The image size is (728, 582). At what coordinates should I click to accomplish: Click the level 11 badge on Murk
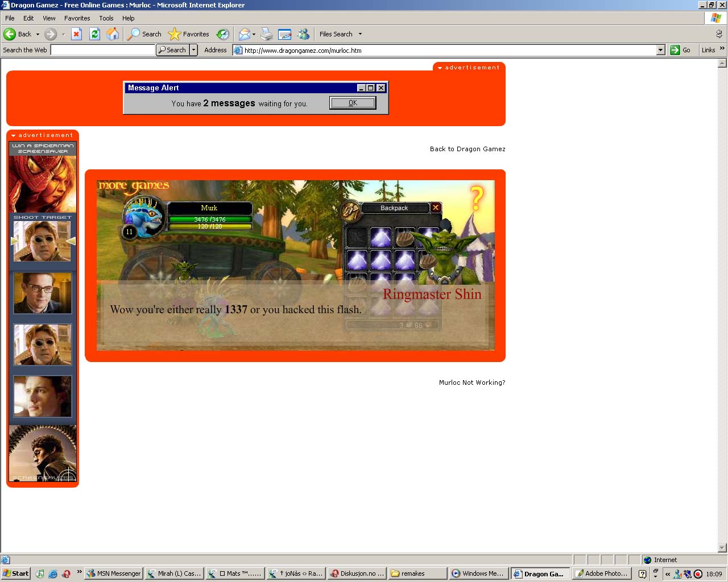129,232
